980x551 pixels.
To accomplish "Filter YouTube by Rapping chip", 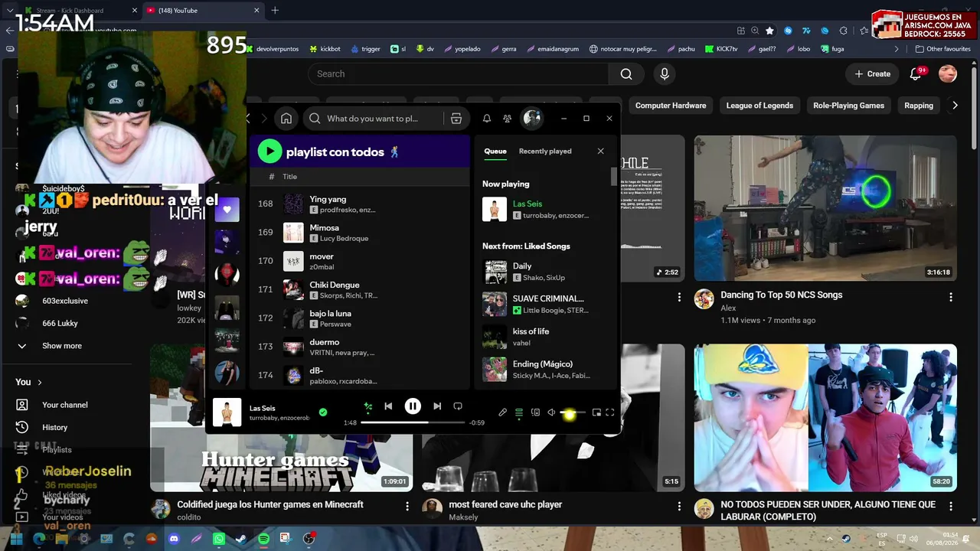I will pyautogui.click(x=919, y=106).
